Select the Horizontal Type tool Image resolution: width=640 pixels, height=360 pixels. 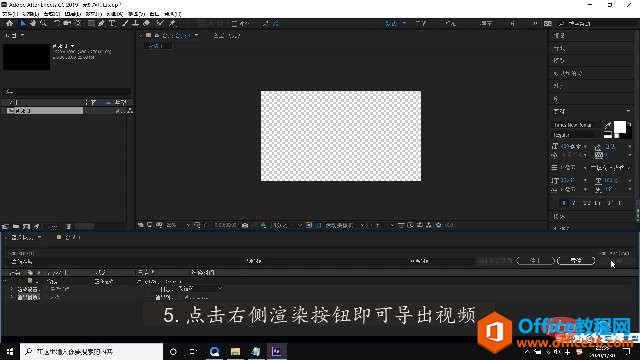point(112,24)
